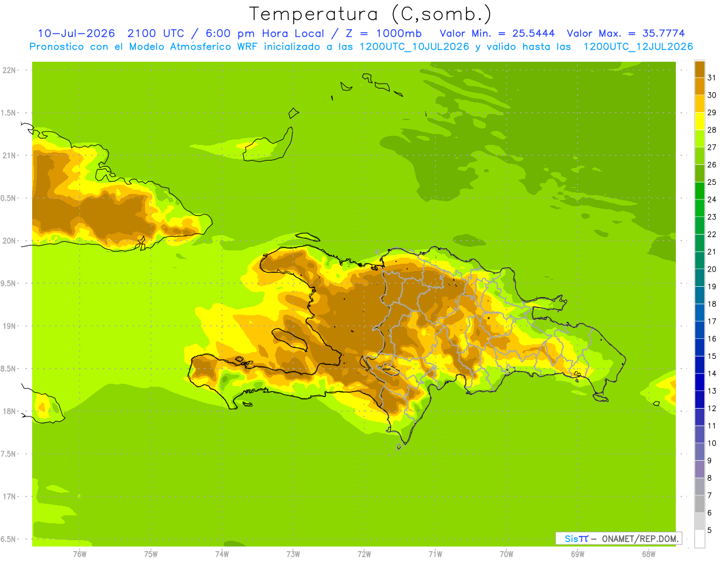Click the "22N" latitude label
Viewport: 728px width, 562px height.
[x=10, y=70]
